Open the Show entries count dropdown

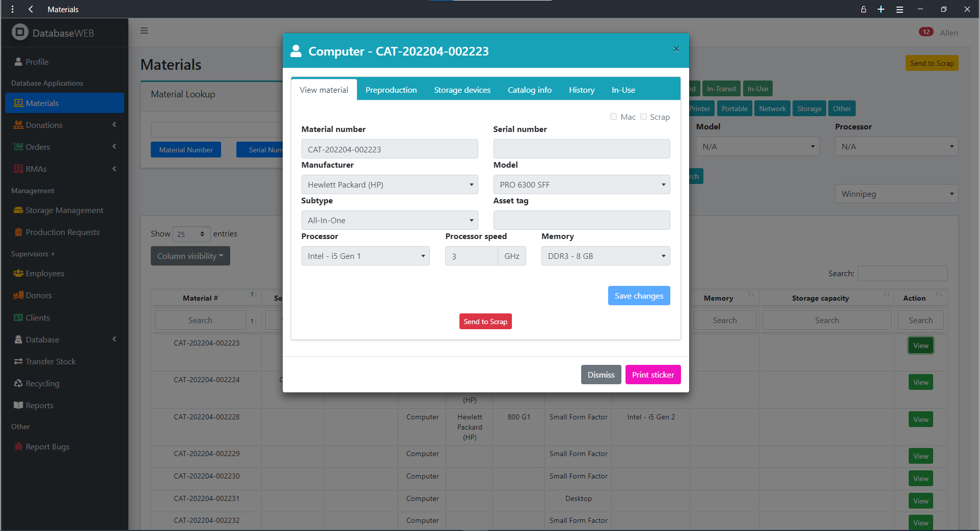pos(192,234)
